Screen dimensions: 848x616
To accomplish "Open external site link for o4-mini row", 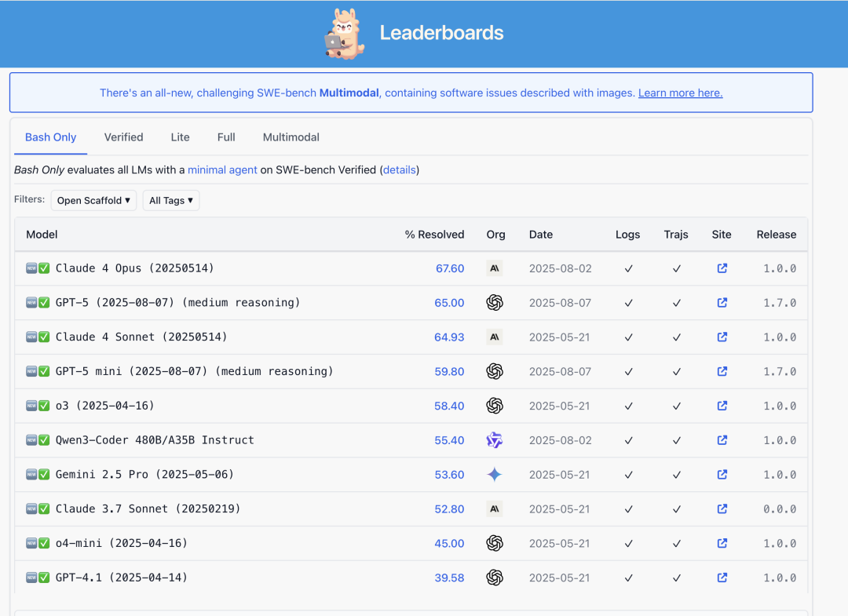I will pyautogui.click(x=722, y=543).
